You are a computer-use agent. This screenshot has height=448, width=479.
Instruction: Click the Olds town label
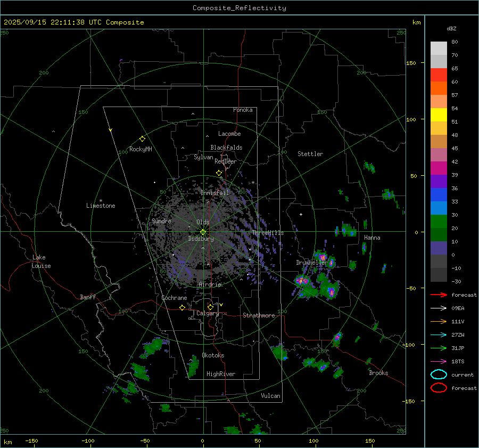[x=203, y=222]
